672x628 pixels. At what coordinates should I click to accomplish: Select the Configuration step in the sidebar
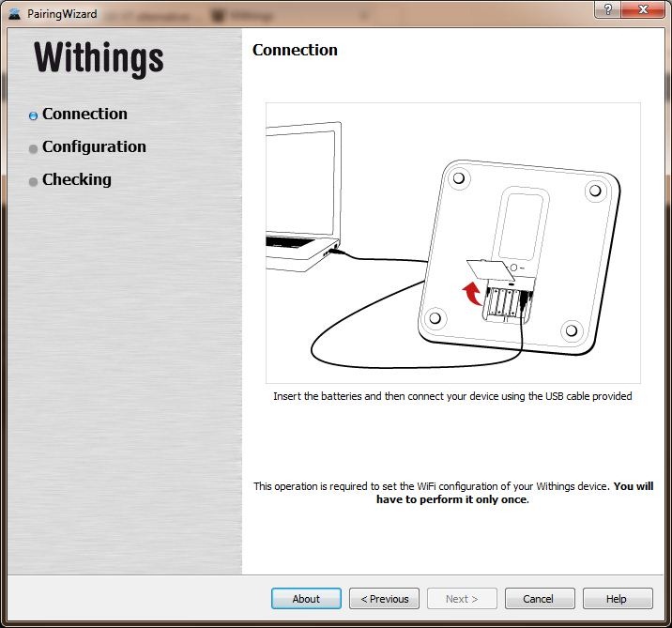click(x=94, y=146)
